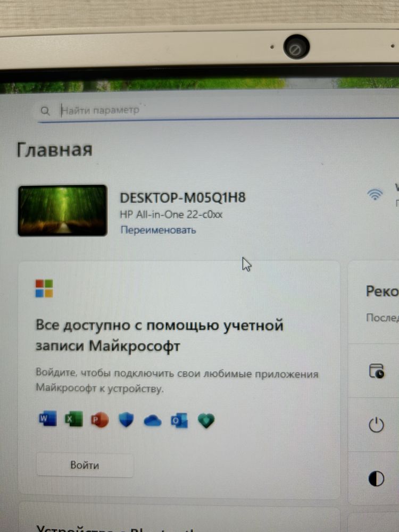Click the Word app icon
Image resolution: width=399 pixels, height=532 pixels.
(x=48, y=418)
